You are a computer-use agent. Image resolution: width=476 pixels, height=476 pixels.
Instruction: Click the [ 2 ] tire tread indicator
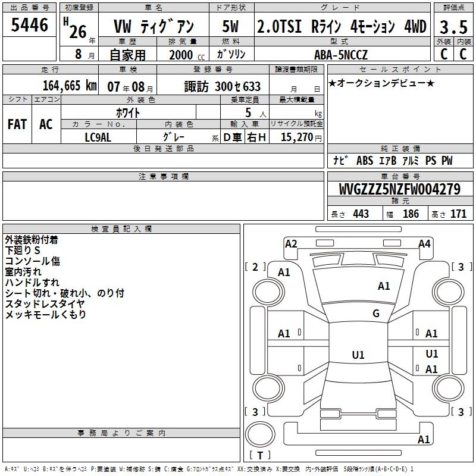(255, 267)
